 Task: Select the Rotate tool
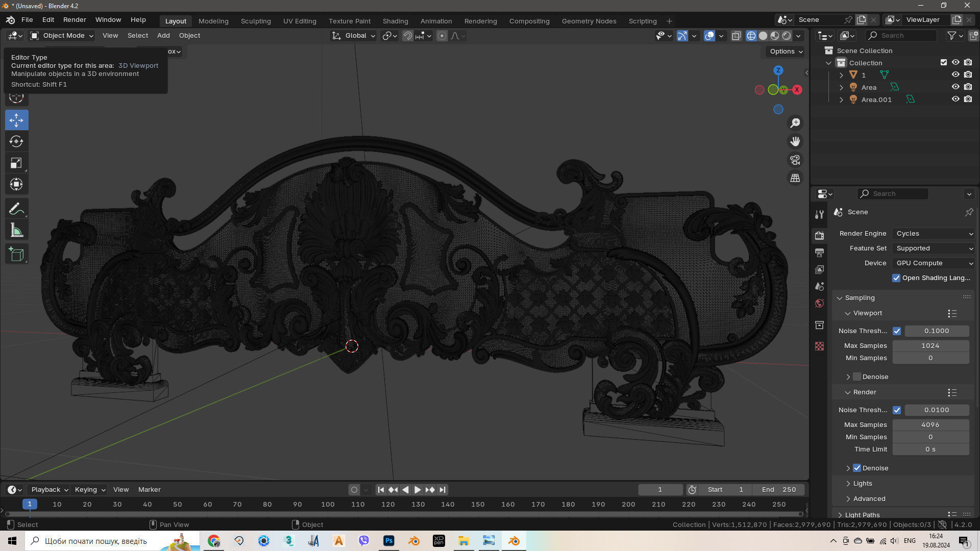[x=16, y=141]
